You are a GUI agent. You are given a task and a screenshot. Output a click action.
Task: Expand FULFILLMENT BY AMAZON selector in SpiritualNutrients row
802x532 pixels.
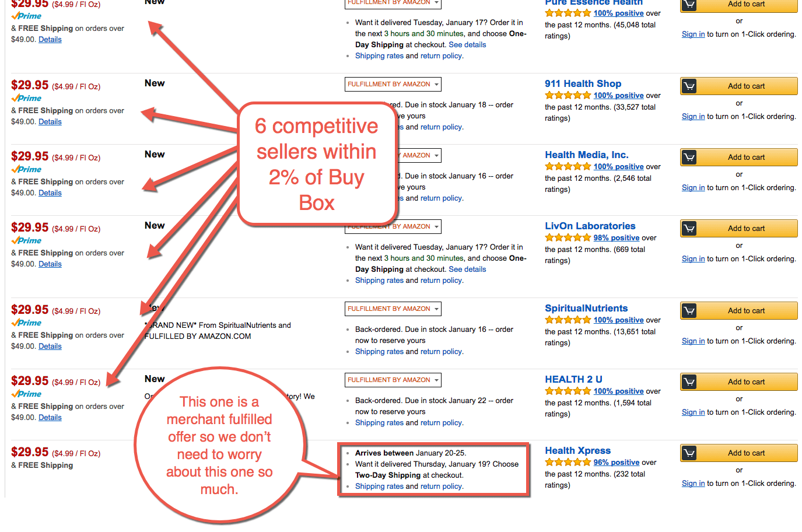[393, 309]
